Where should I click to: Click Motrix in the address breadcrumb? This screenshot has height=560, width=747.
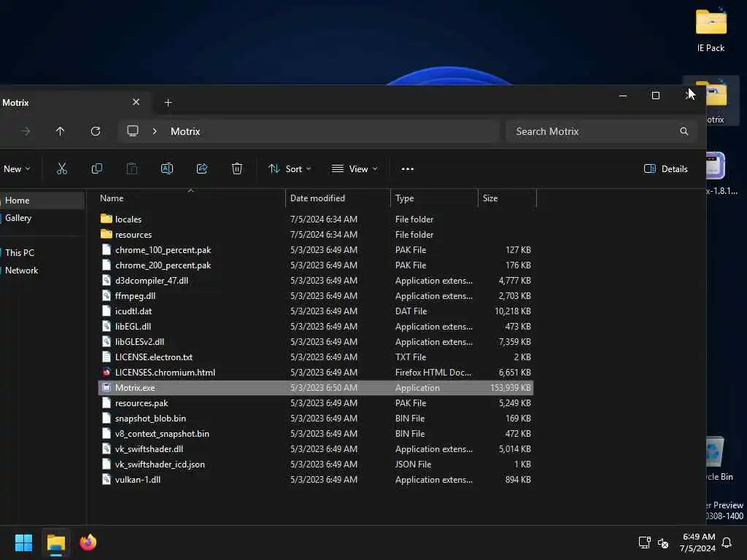185,131
